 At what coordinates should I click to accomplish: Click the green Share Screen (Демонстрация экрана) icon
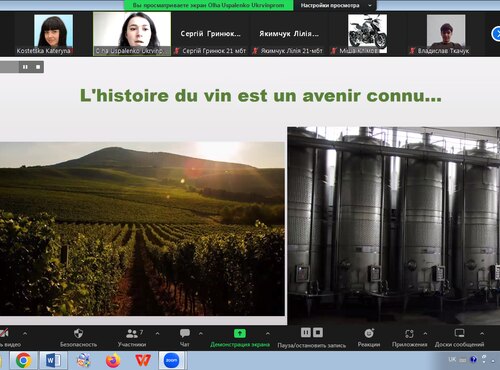(x=240, y=333)
